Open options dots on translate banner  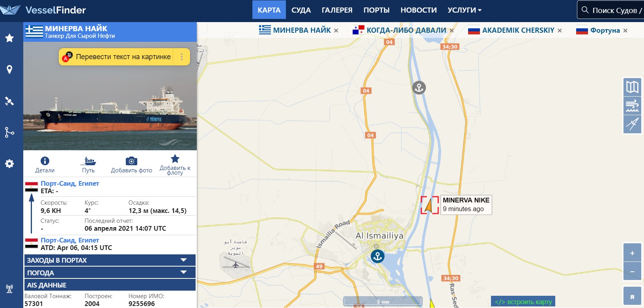point(182,57)
